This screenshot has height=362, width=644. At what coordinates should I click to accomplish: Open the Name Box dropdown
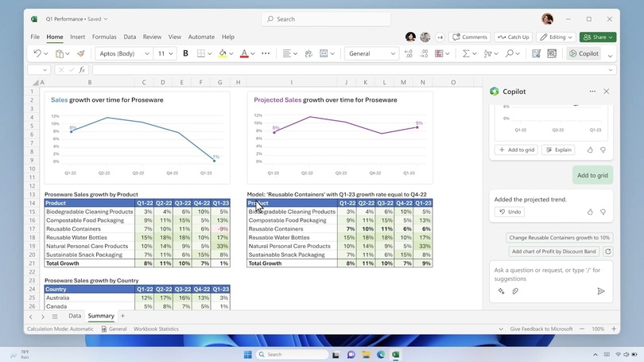click(45, 70)
